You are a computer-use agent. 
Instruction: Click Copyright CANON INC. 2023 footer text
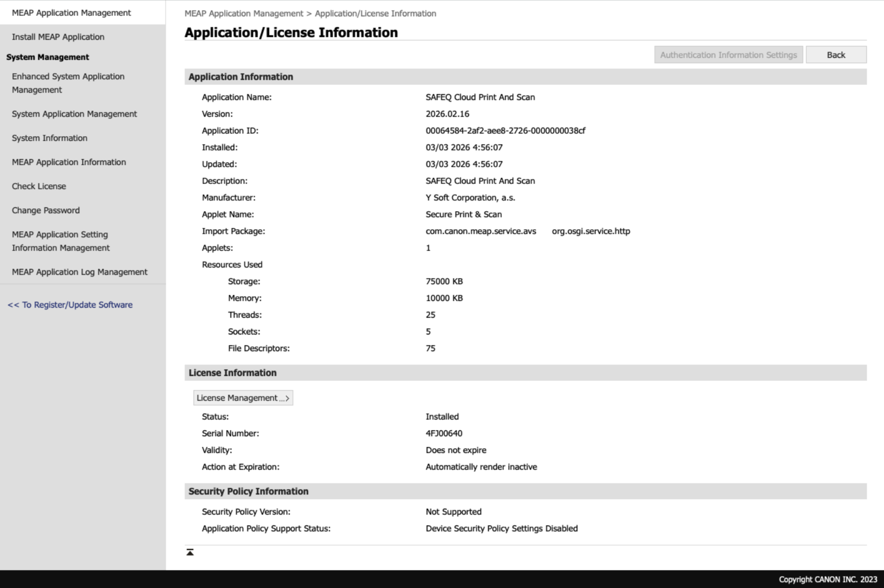(x=828, y=579)
